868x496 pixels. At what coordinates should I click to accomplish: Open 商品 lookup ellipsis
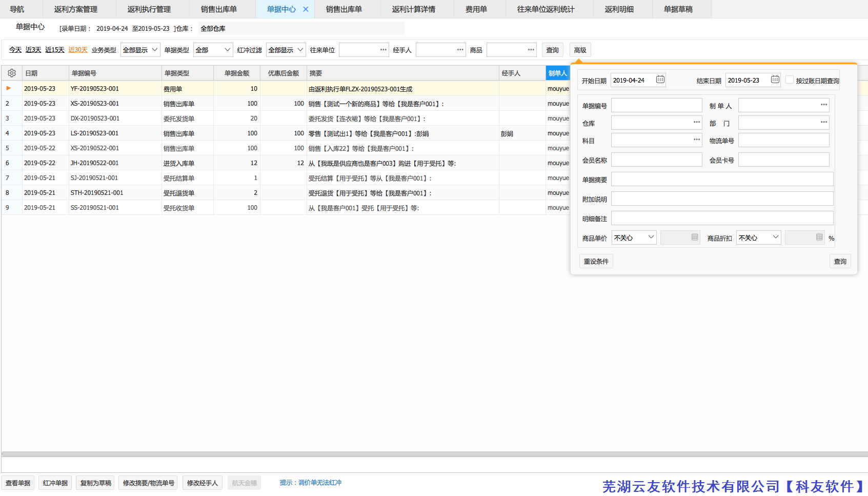click(531, 50)
